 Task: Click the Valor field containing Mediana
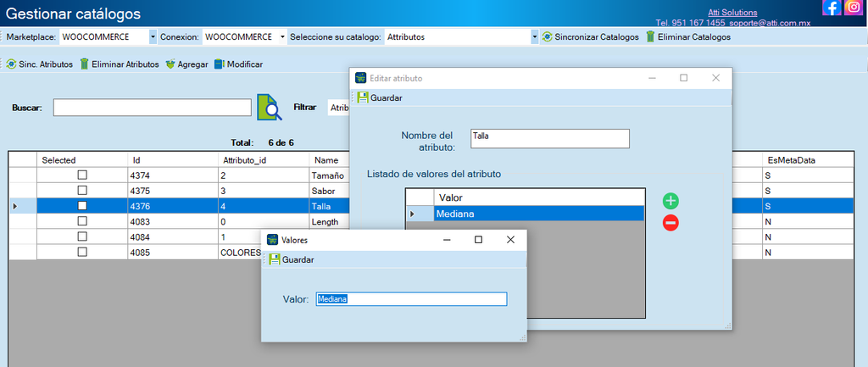tap(411, 299)
